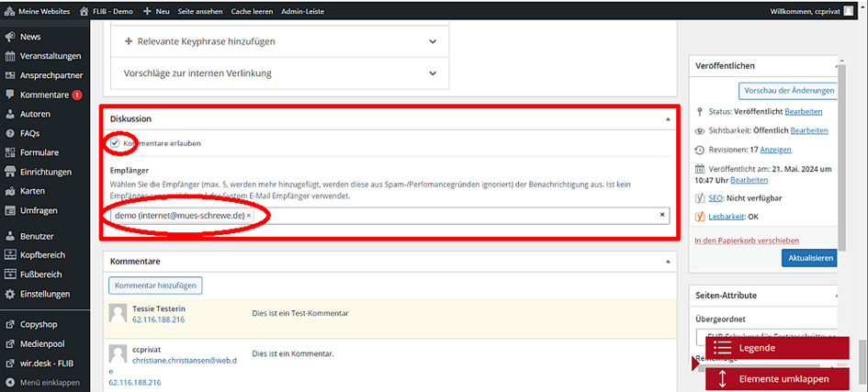This screenshot has height=392, width=868.
Task: Open the Medienpool icon in sidebar
Action: (10, 343)
